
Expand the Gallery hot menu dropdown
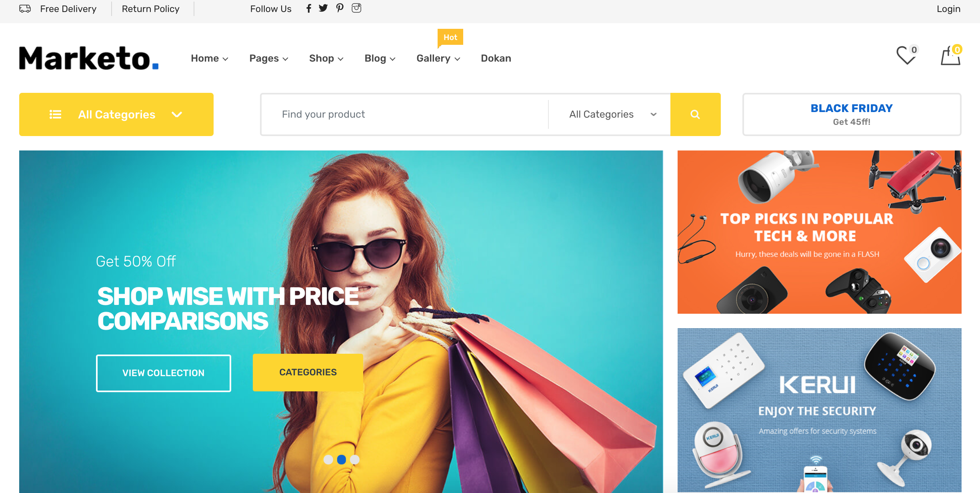click(x=438, y=58)
